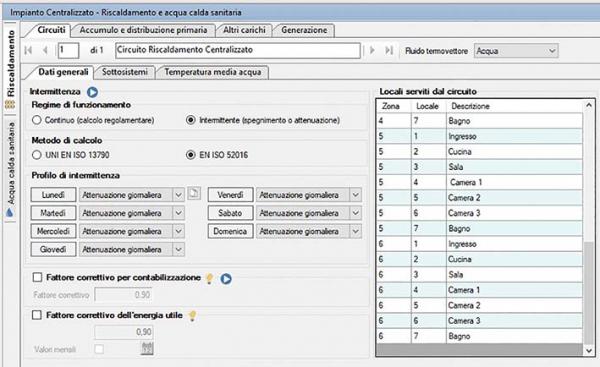
Task: Select zone 5 Camera 1 row
Action: 480,182
